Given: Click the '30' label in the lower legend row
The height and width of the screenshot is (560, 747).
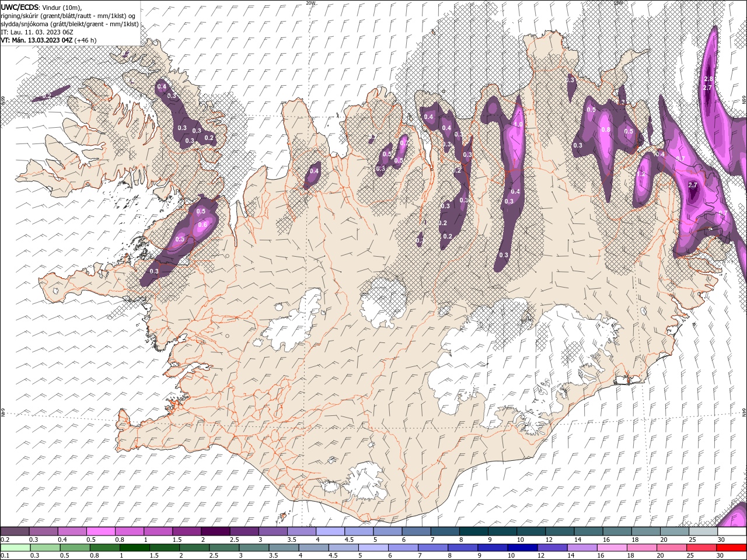Looking at the screenshot, I should 721,556.
